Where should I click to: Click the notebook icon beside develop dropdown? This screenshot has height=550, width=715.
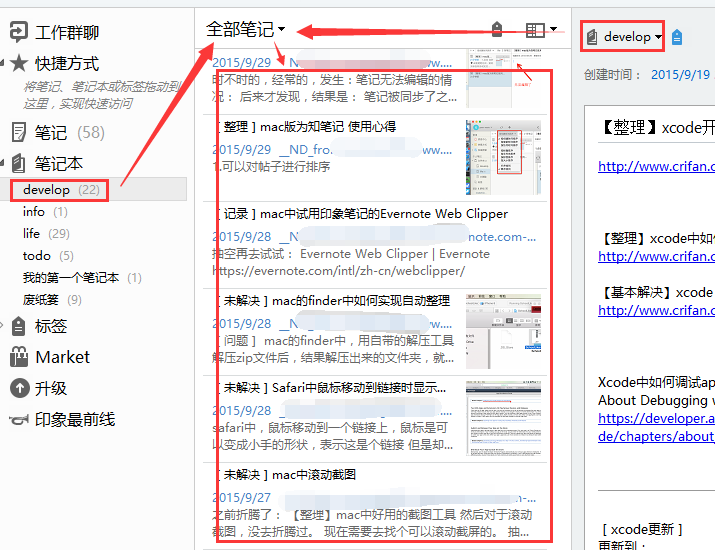coord(592,36)
